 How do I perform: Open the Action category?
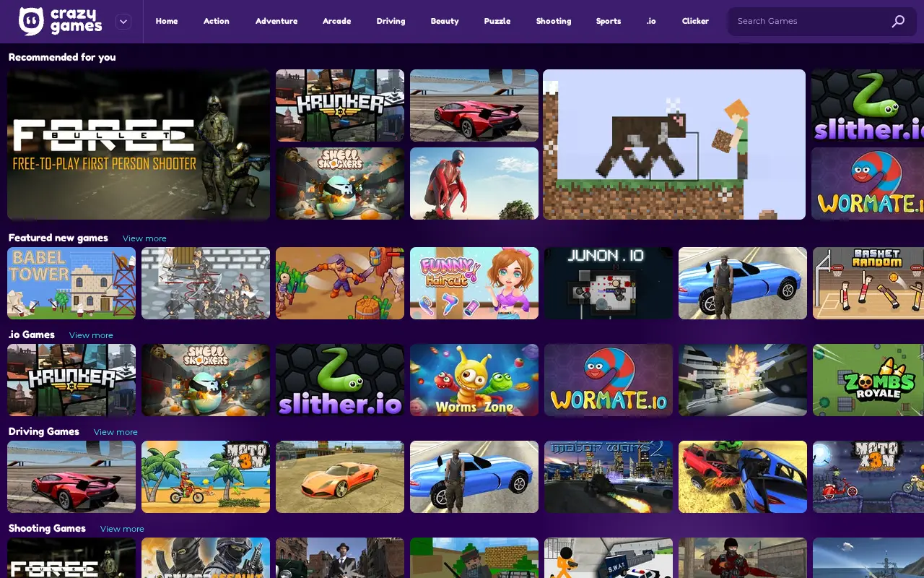point(217,21)
